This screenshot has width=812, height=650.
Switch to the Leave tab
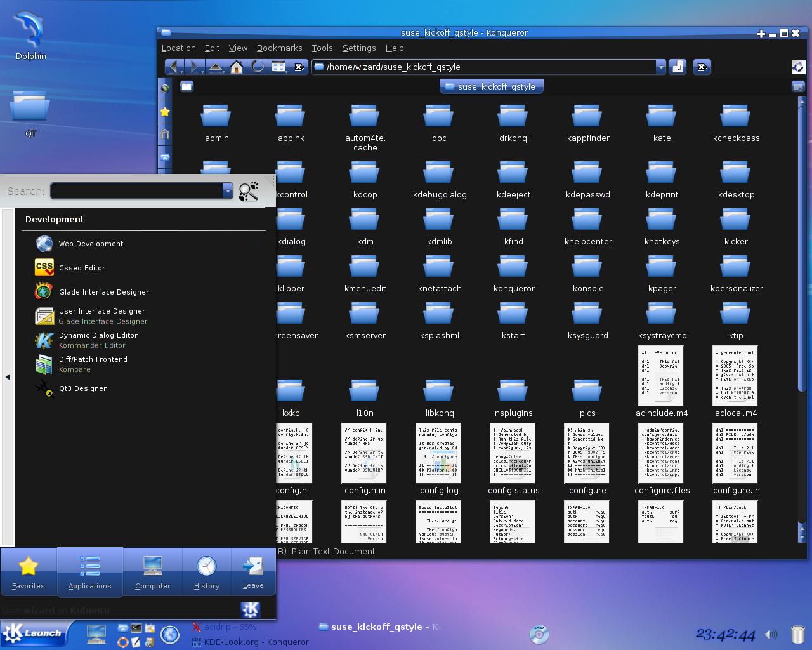coord(252,573)
